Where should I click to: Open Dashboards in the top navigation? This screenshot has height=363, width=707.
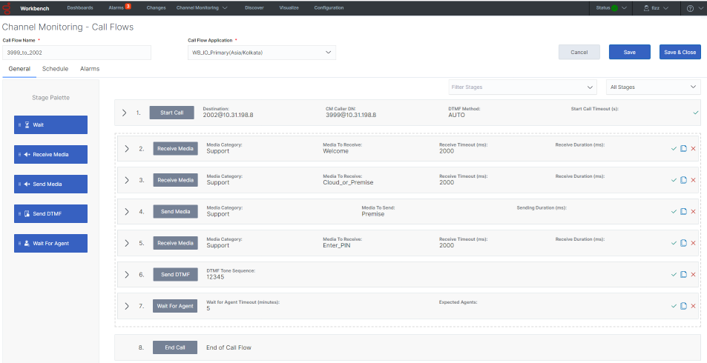(x=80, y=8)
